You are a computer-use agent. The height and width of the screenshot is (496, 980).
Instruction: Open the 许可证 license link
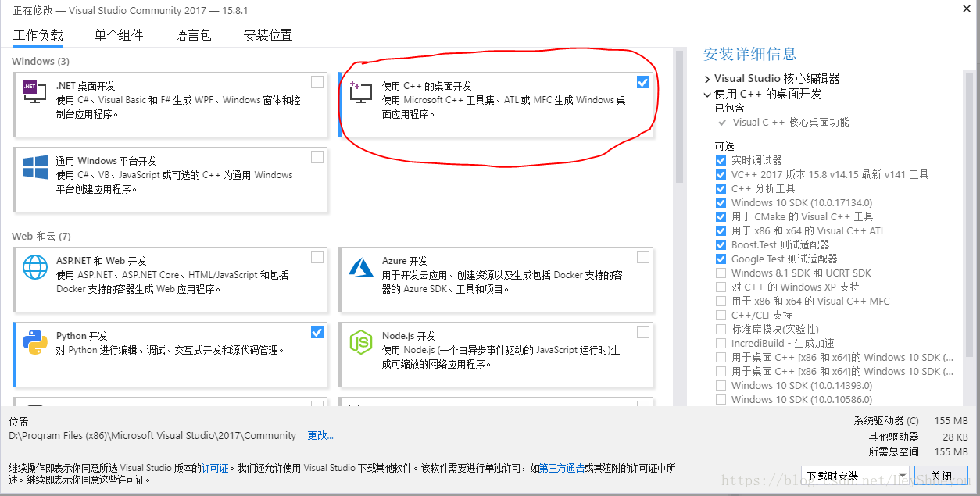coord(215,468)
